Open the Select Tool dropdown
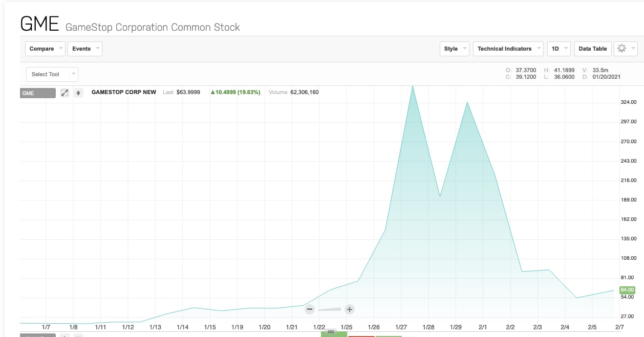The height and width of the screenshot is (337, 644). click(x=52, y=74)
